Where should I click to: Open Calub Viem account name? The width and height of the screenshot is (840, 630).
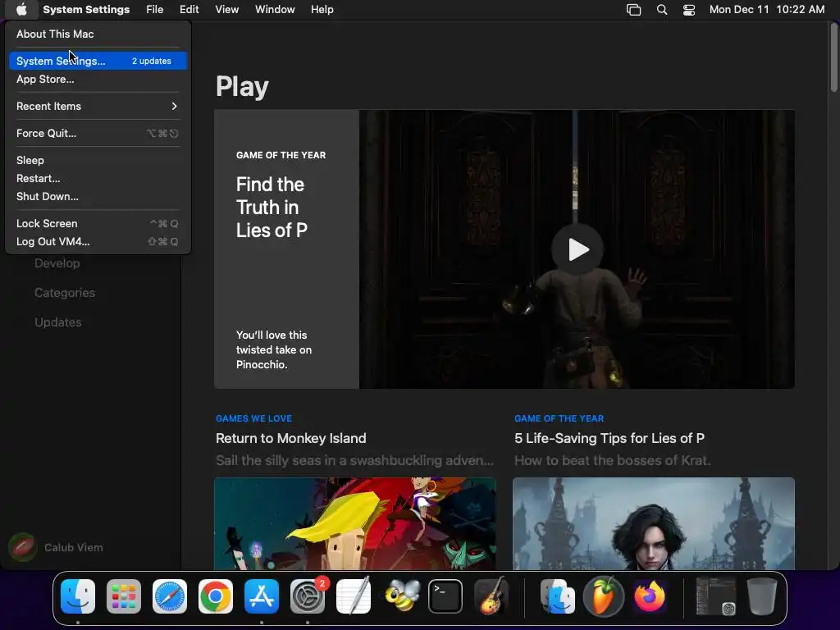[x=74, y=547]
